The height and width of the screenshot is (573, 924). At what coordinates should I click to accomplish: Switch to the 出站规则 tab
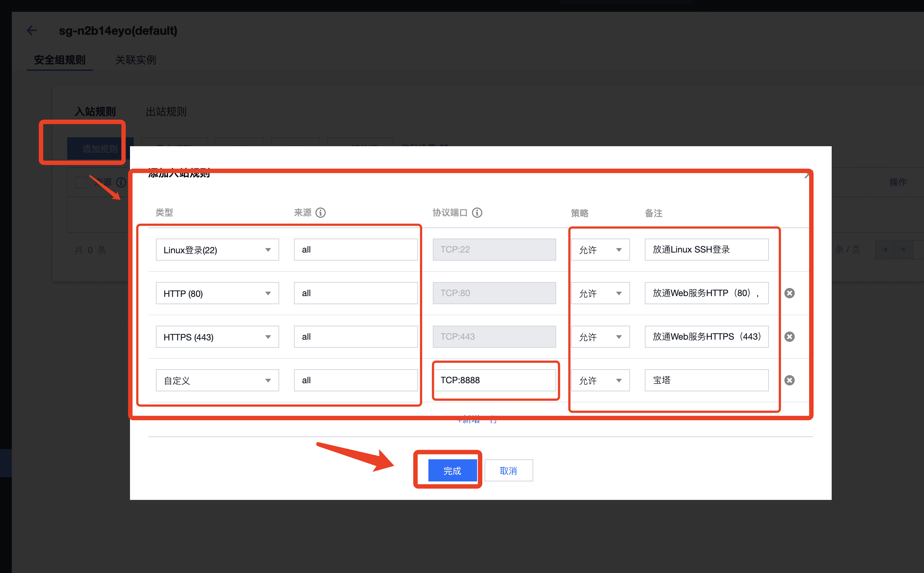pos(166,111)
